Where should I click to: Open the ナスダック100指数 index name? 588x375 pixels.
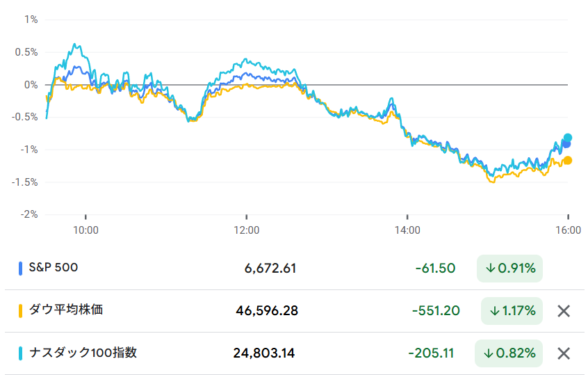tap(82, 353)
